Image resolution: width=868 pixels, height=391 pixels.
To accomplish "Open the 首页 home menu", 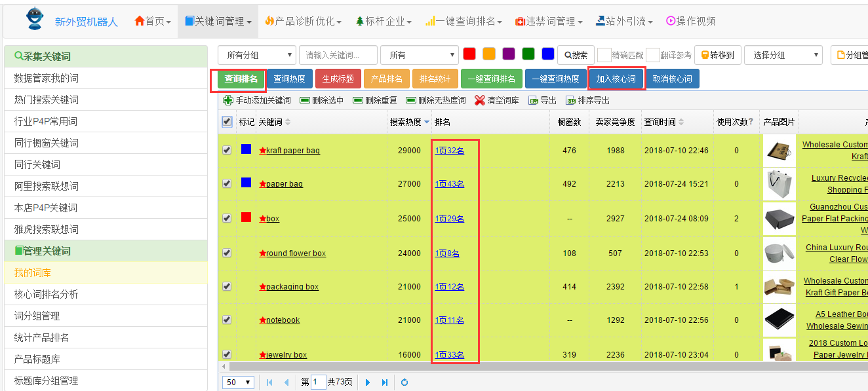I will (152, 22).
